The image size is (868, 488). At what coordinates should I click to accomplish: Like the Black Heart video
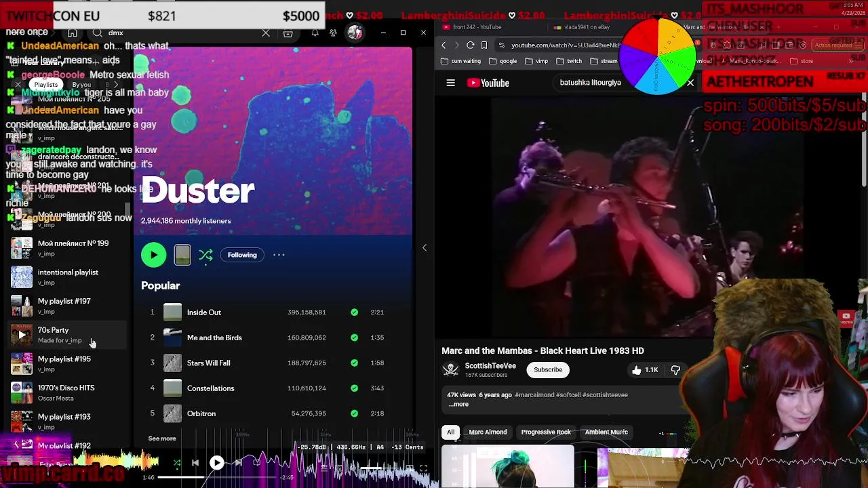644,370
